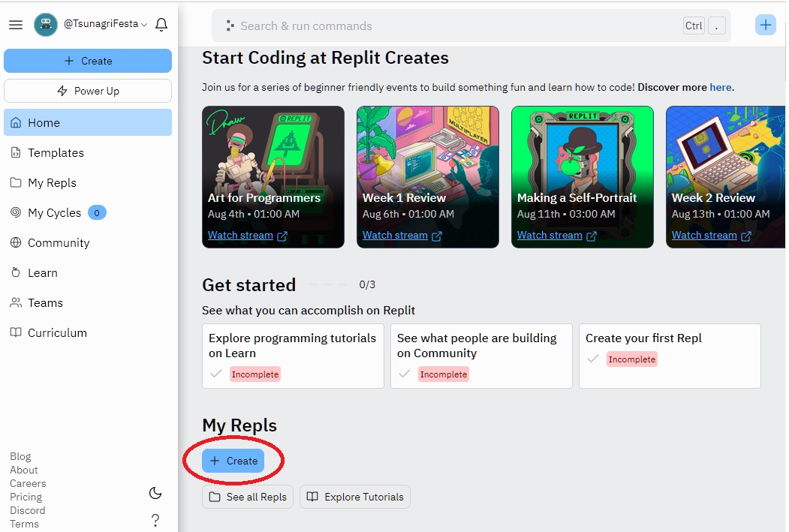Click the sidebar blue Create button
789x532 pixels.
[88, 61]
